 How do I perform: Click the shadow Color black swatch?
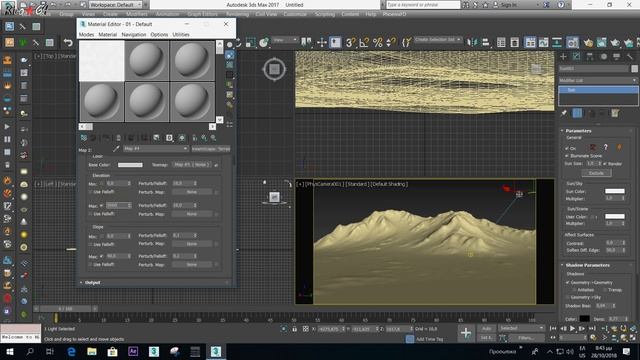coord(584,319)
